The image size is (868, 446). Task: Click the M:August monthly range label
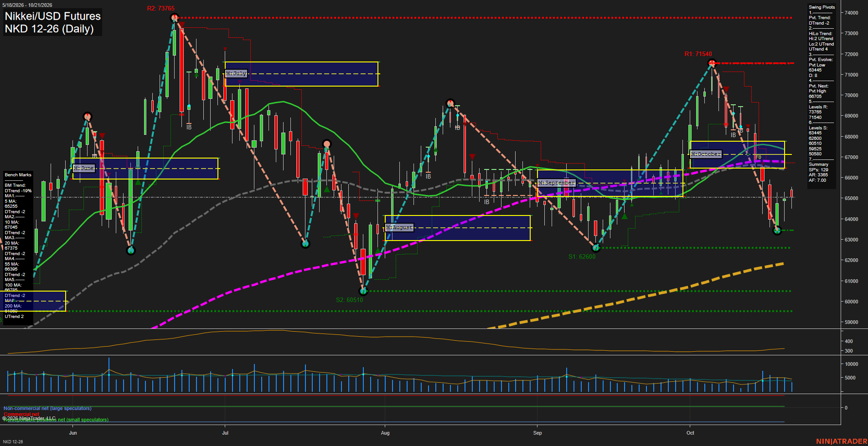coord(399,227)
